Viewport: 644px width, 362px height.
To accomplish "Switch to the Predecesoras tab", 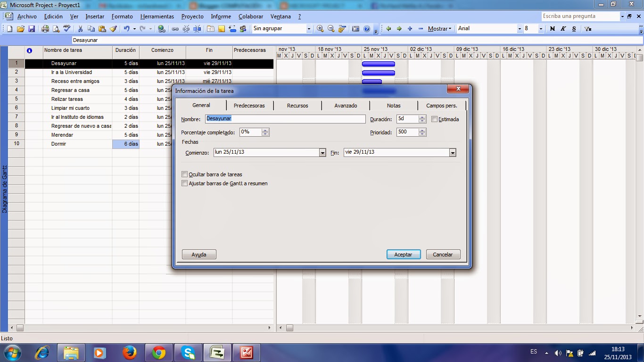I will tap(249, 105).
